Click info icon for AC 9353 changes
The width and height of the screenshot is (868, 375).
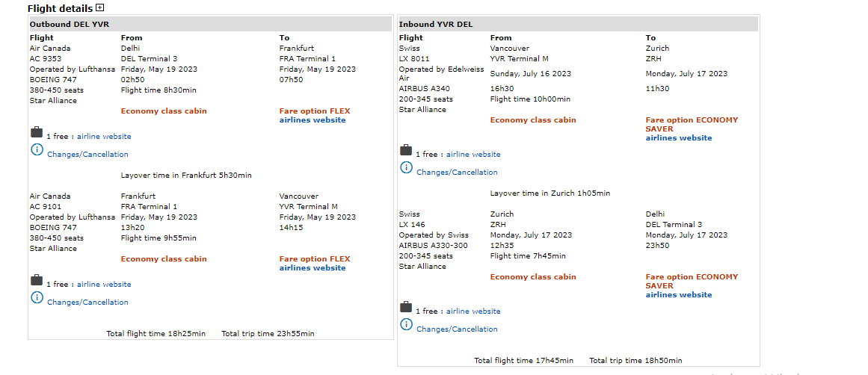(37, 150)
